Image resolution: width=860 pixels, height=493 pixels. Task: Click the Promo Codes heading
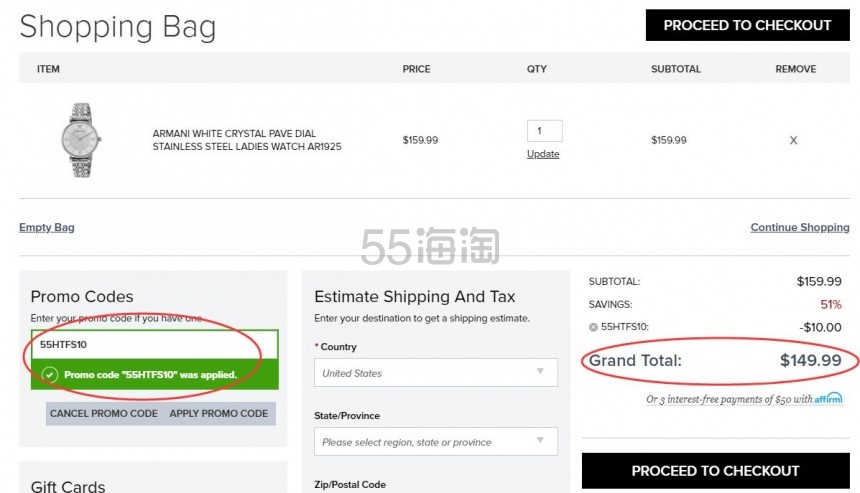(x=82, y=297)
